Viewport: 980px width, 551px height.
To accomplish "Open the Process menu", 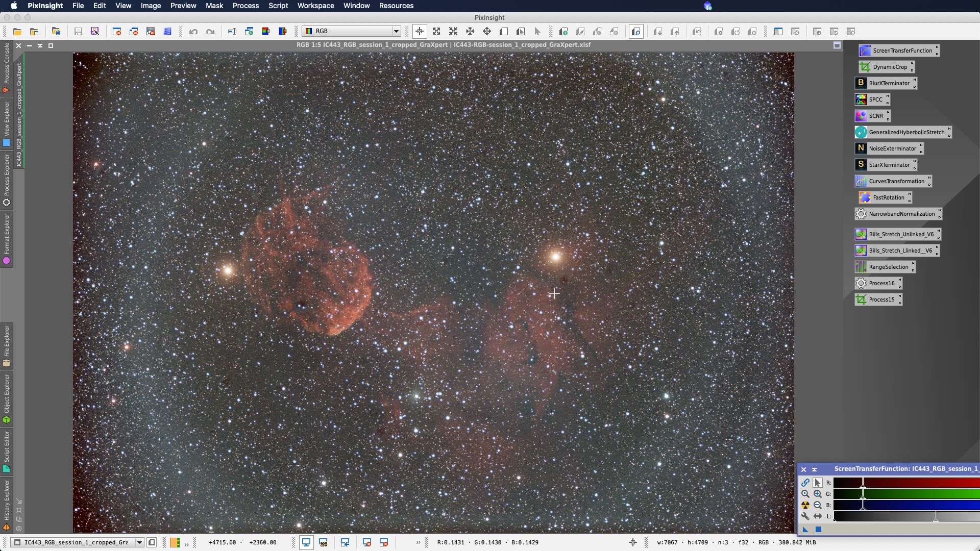I will [x=246, y=6].
